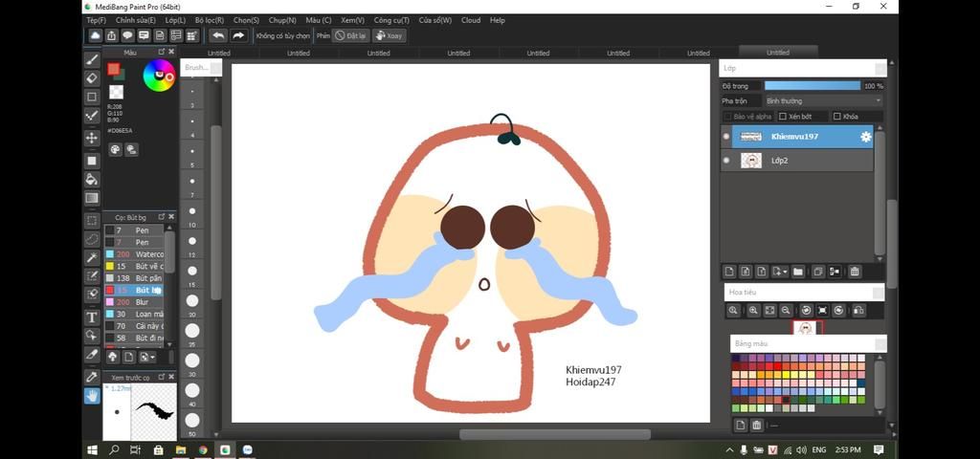Open the Bộ lọc(R) menu
Image resolution: width=980 pixels, height=459 pixels.
click(209, 19)
